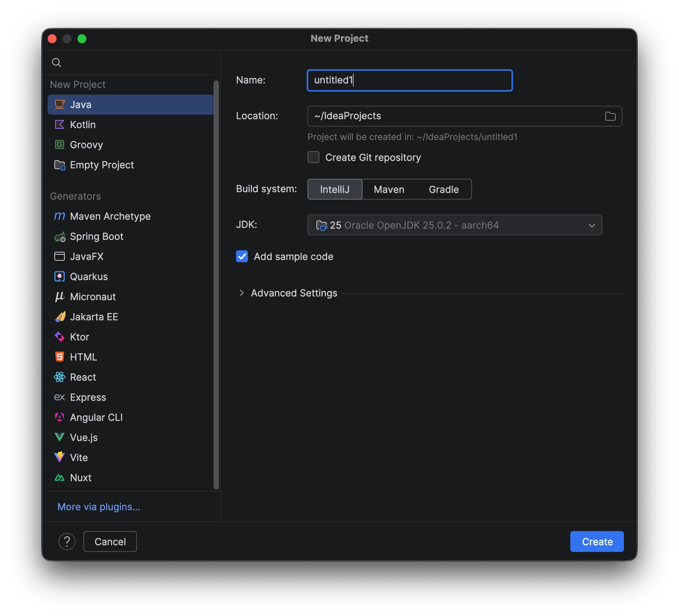The image size is (679, 616).
Task: Select the Java project icon
Action: (60, 104)
